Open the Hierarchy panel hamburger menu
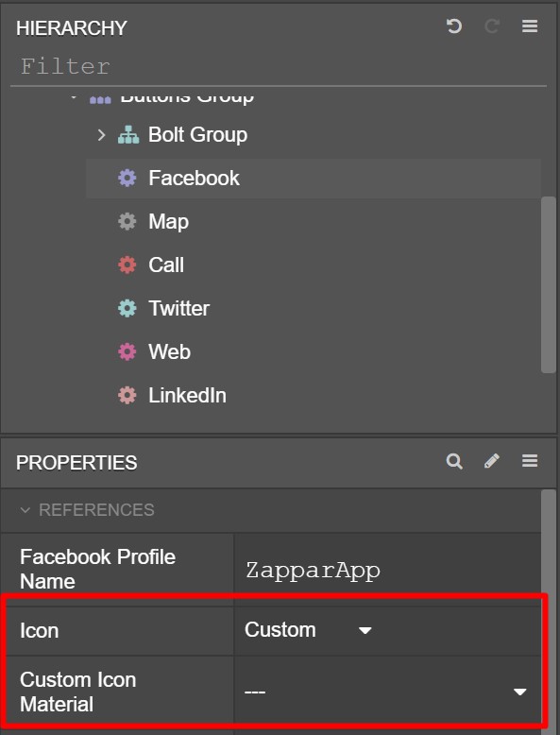 tap(530, 26)
